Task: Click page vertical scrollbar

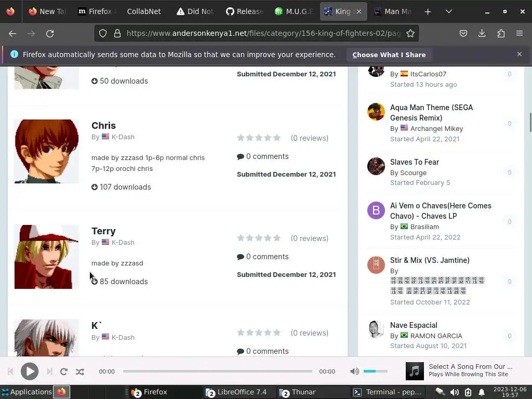Action: coord(530,123)
